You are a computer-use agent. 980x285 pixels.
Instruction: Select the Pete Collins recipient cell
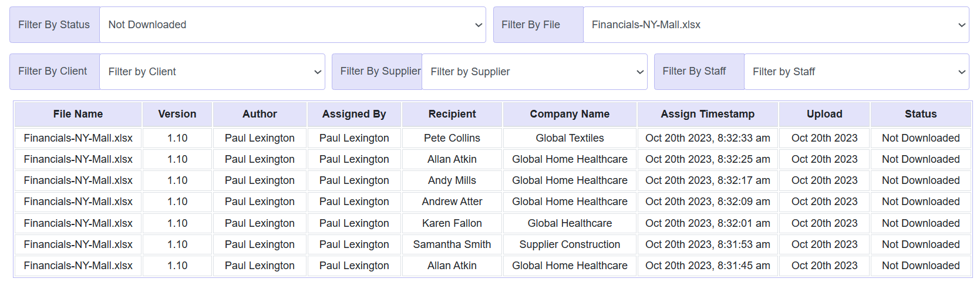[x=452, y=138]
